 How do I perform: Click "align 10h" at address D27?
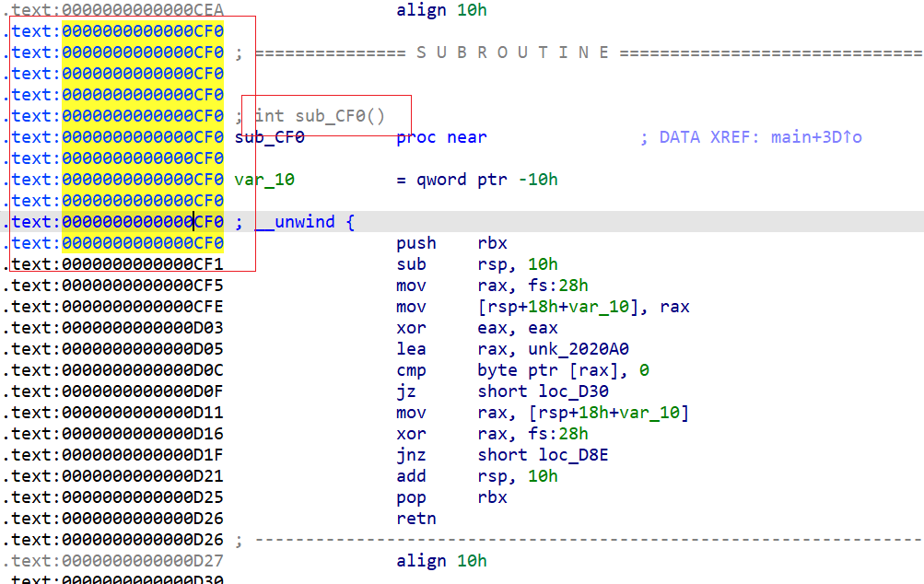tap(441, 561)
